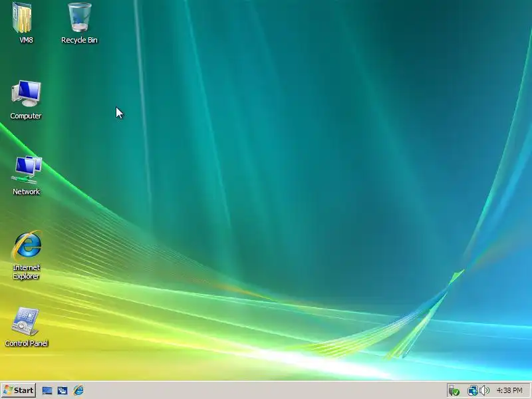Click Safely Remove Hardware tray icon

pos(454,390)
